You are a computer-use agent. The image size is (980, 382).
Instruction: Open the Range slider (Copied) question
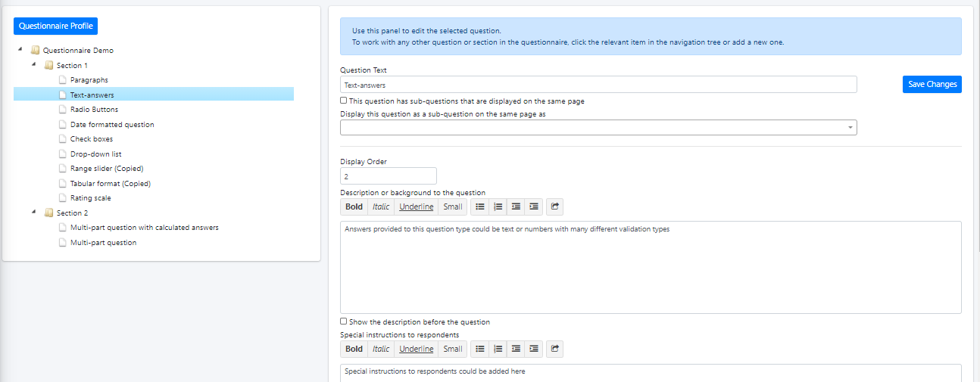107,169
